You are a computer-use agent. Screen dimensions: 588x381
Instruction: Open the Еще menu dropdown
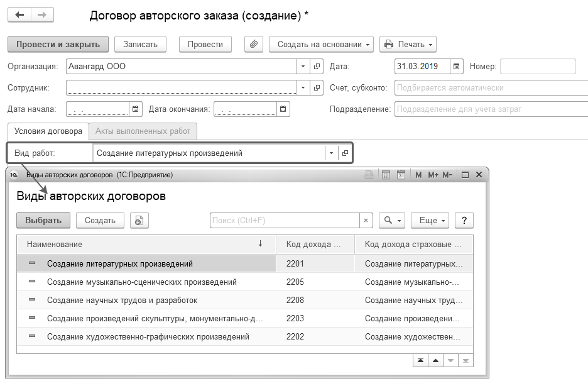pyautogui.click(x=430, y=220)
